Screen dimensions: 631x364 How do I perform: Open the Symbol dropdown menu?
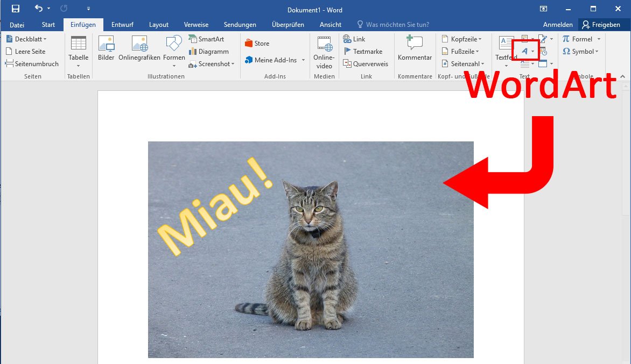[x=581, y=52]
